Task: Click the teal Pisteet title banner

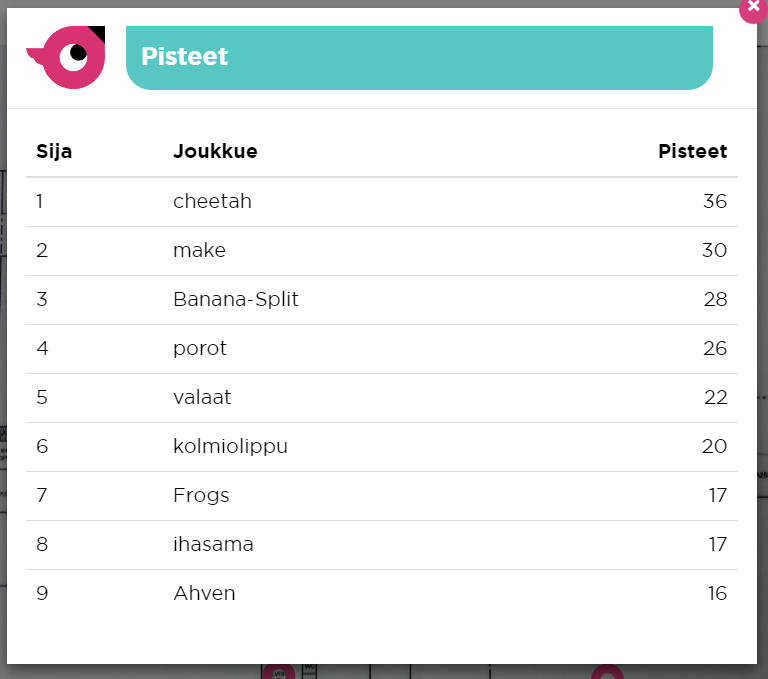Action: coord(418,57)
